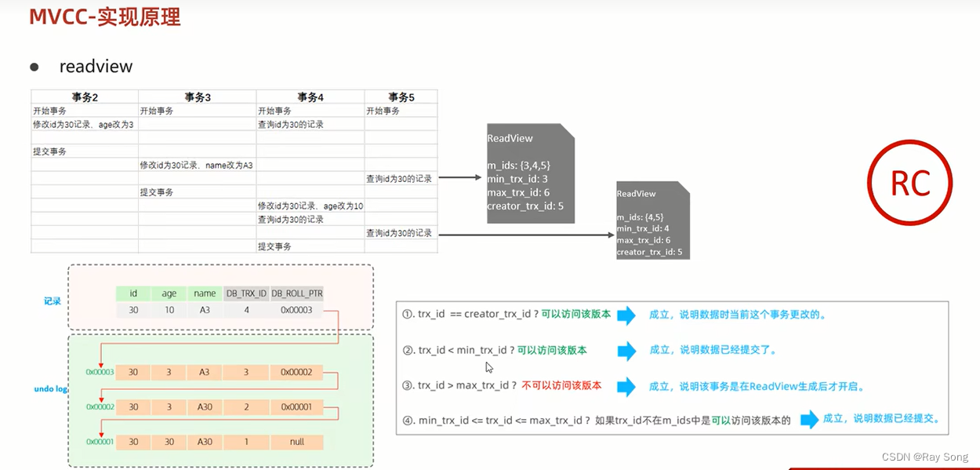Screen dimensions: 980x470
Task: Click the "DB_TRX_ID" column header
Action: pyautogui.click(x=246, y=293)
